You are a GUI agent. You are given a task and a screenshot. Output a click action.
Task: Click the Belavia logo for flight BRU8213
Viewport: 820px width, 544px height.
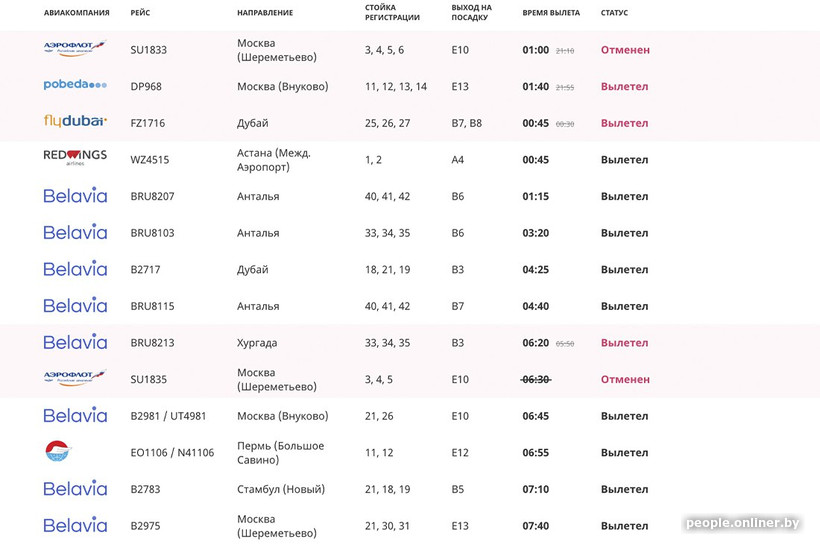(x=75, y=341)
